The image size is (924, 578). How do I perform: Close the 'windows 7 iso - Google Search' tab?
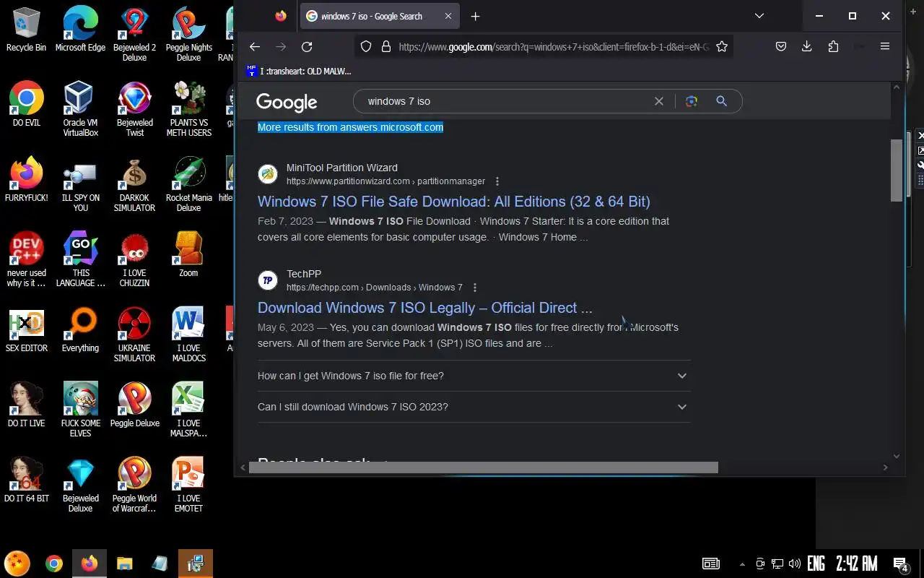(448, 16)
